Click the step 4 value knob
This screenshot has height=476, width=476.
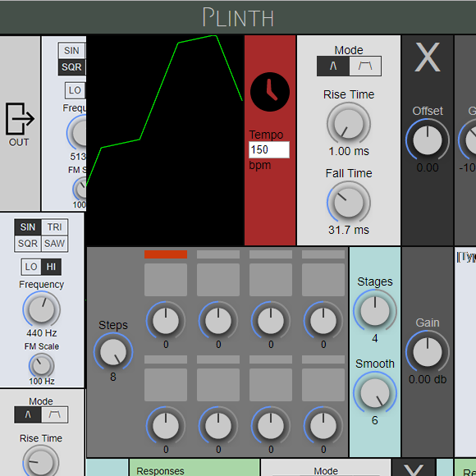pyautogui.click(x=323, y=320)
